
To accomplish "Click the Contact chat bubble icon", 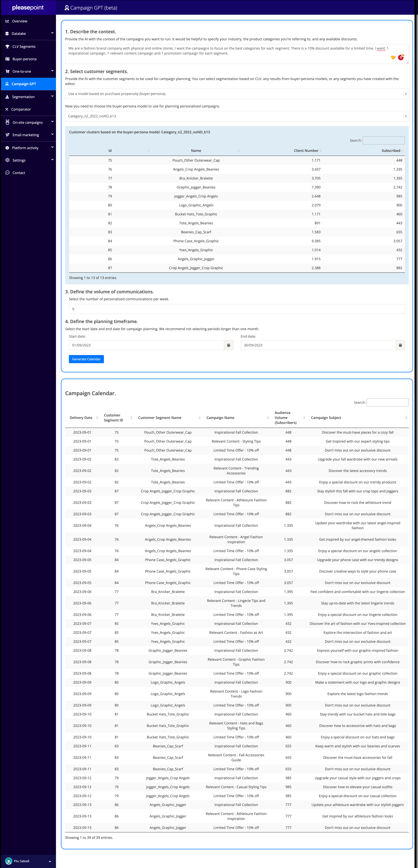I will click(x=7, y=173).
